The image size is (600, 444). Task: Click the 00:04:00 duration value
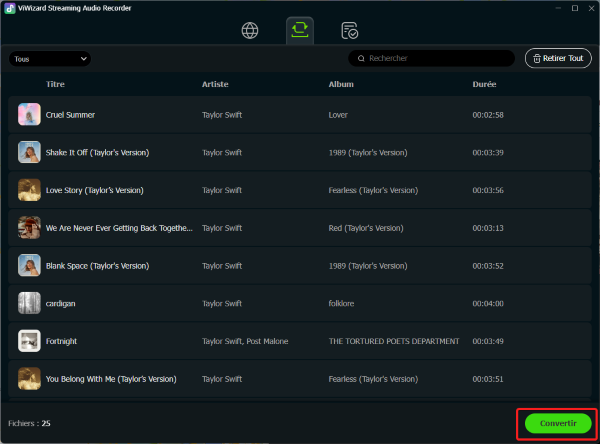pyautogui.click(x=488, y=304)
